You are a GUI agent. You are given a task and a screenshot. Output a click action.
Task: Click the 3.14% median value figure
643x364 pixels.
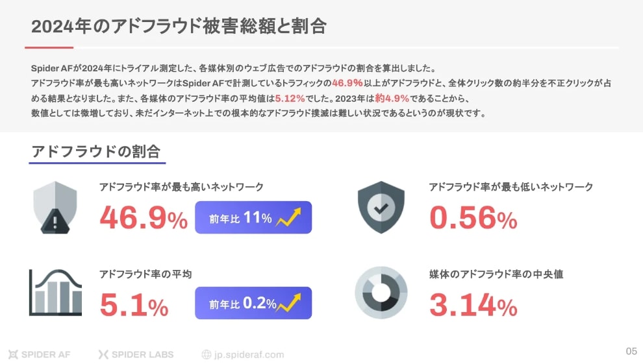(473, 304)
